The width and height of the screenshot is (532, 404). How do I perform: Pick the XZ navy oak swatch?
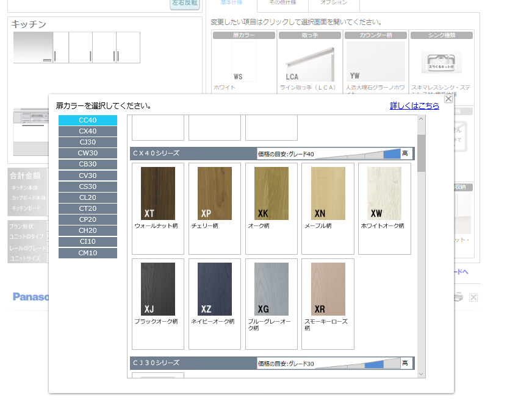[215, 289]
